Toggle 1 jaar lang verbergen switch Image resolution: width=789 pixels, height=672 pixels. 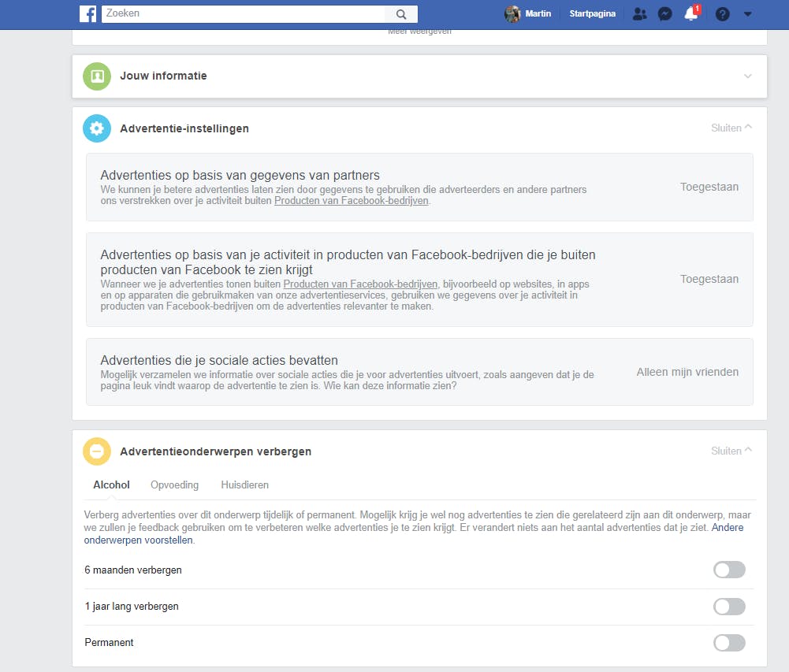click(x=729, y=606)
